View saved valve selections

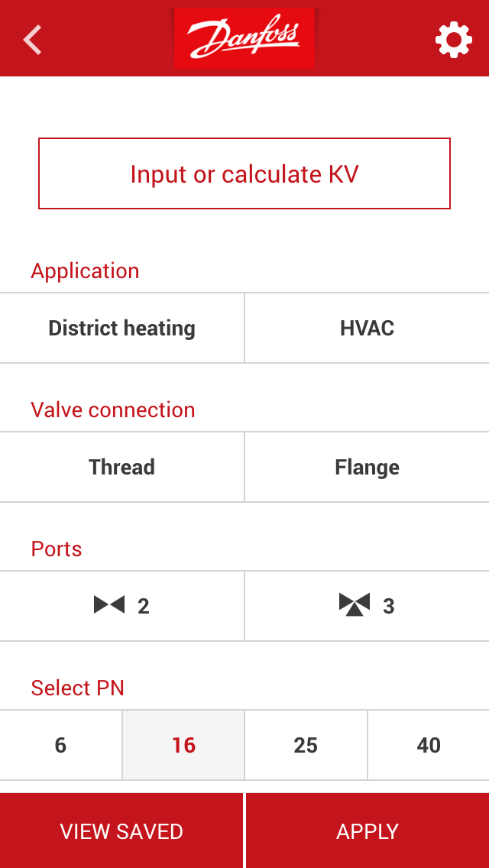[x=122, y=831]
